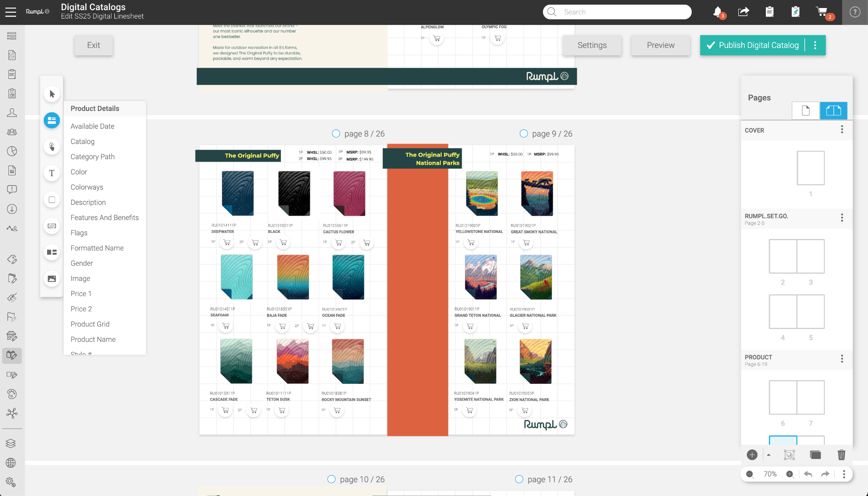This screenshot has height=496, width=868.
Task: Select the page 8 / 26 radio button
Action: click(x=336, y=134)
